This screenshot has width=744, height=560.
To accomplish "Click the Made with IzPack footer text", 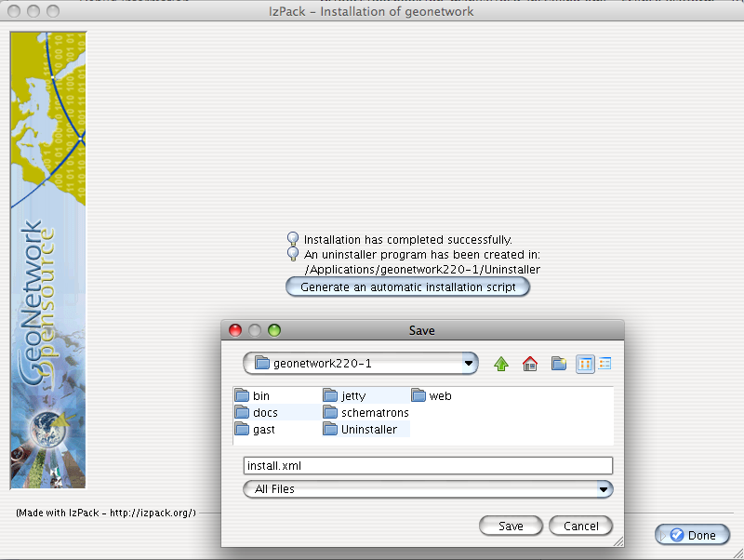I will pos(106,513).
